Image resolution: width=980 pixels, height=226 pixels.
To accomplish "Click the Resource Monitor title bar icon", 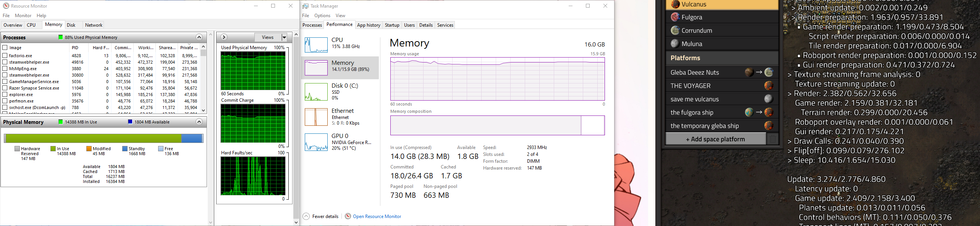I will pos(6,6).
